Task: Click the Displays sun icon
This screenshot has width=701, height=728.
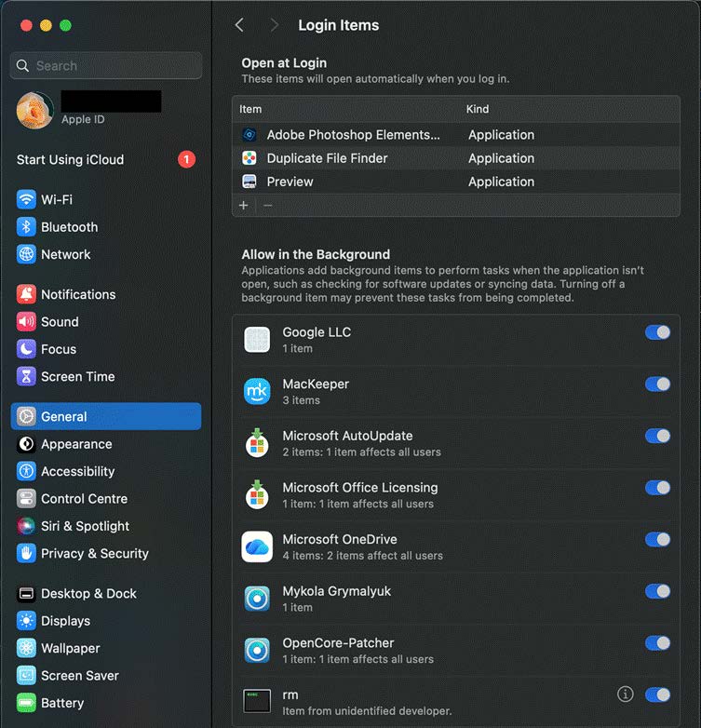Action: click(x=26, y=621)
